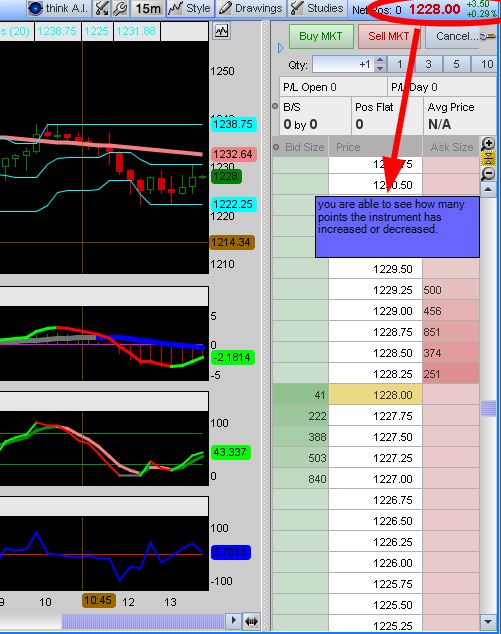Click the 10:45 time axis marker
The height and width of the screenshot is (634, 501).
pyautogui.click(x=99, y=600)
